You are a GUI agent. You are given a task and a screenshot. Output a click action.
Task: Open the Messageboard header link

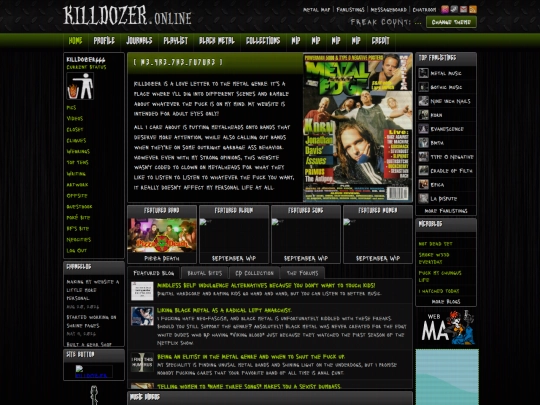pyautogui.click(x=388, y=9)
